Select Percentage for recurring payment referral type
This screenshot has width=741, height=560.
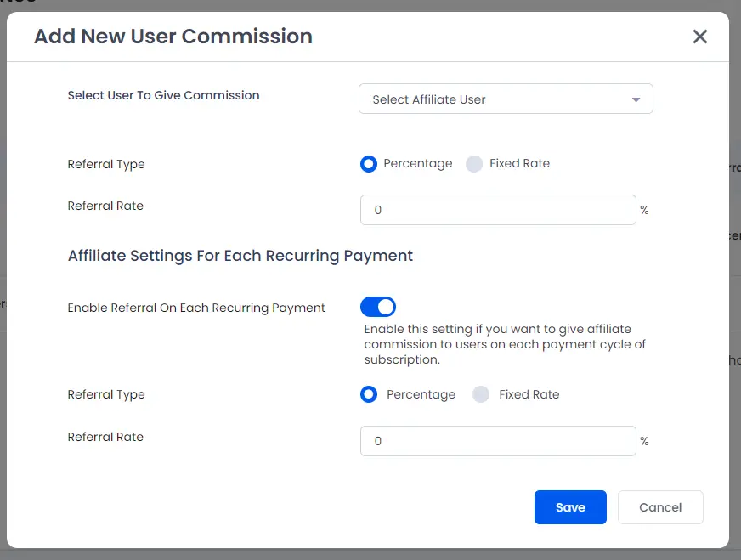[x=368, y=394]
